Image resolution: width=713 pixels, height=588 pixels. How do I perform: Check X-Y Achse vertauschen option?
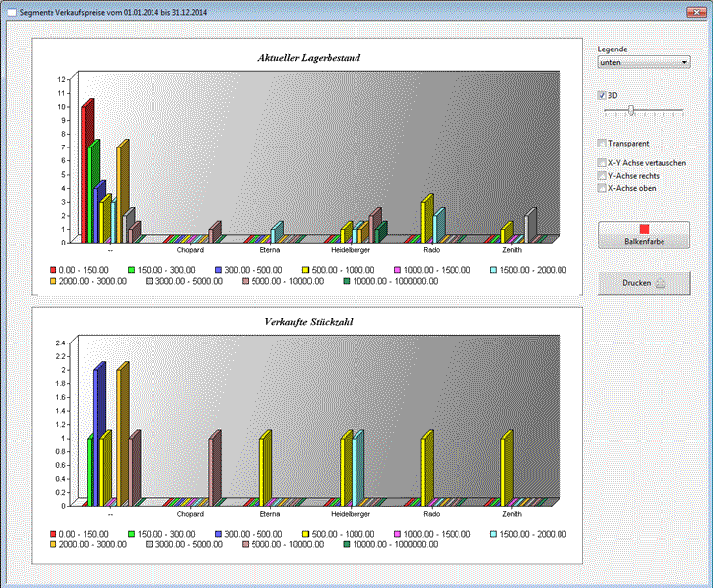coord(602,162)
